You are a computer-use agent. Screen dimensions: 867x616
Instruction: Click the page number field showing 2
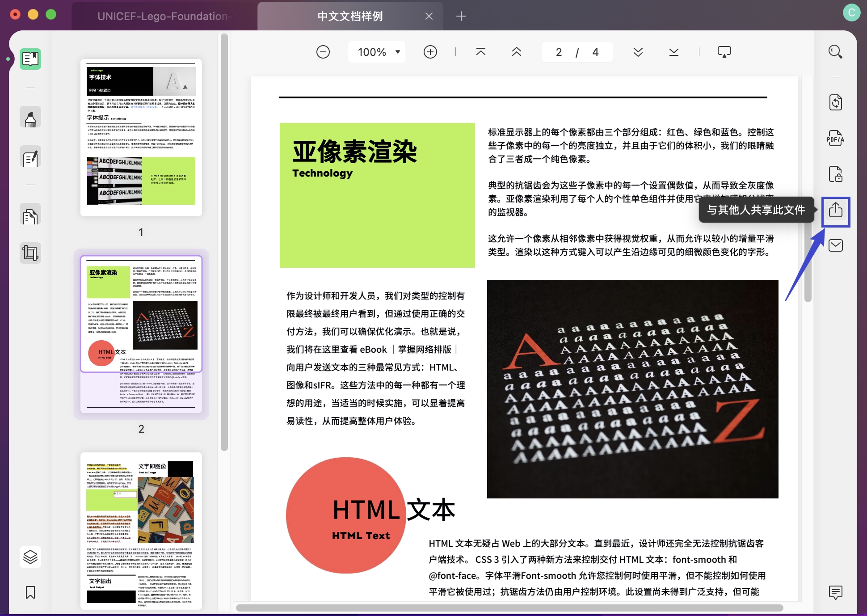559,52
